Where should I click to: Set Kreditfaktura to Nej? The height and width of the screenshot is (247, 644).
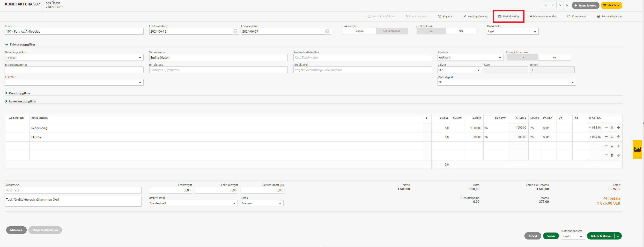tap(461, 31)
